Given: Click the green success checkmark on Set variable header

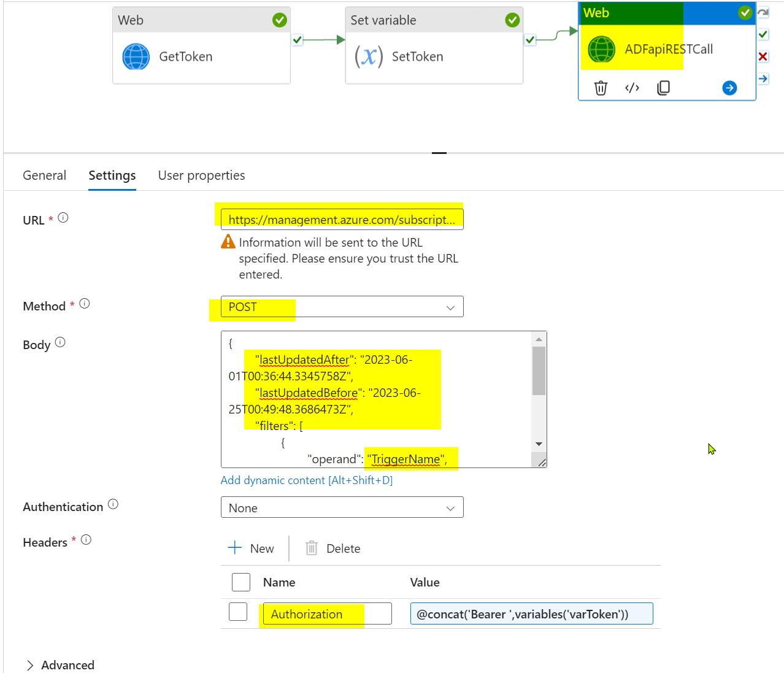Looking at the screenshot, I should [x=512, y=20].
